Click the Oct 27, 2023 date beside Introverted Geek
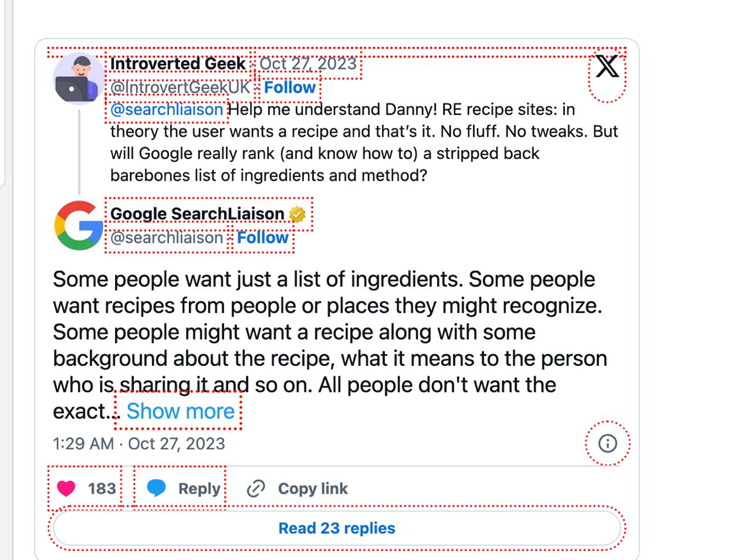The width and height of the screenshot is (751, 560). pyautogui.click(x=308, y=63)
